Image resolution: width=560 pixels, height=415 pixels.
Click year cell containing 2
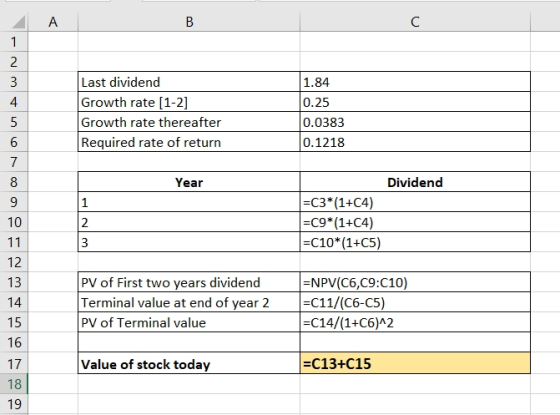189,222
